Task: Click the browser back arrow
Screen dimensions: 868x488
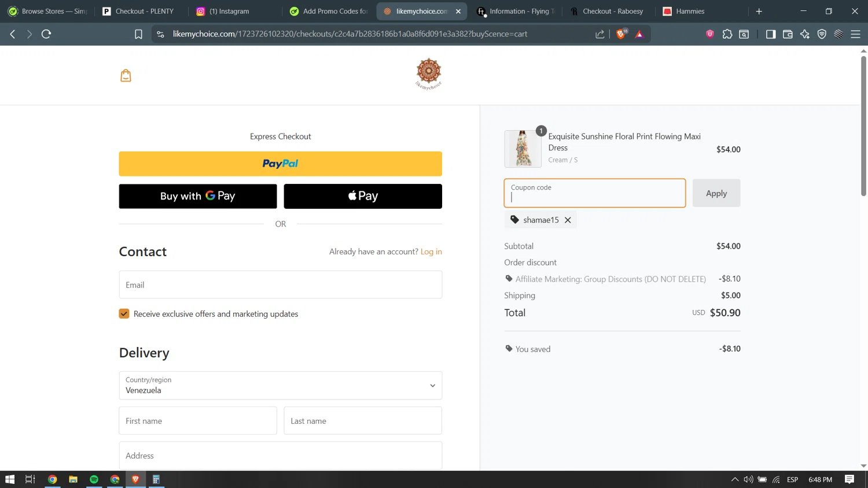Action: click(x=13, y=34)
